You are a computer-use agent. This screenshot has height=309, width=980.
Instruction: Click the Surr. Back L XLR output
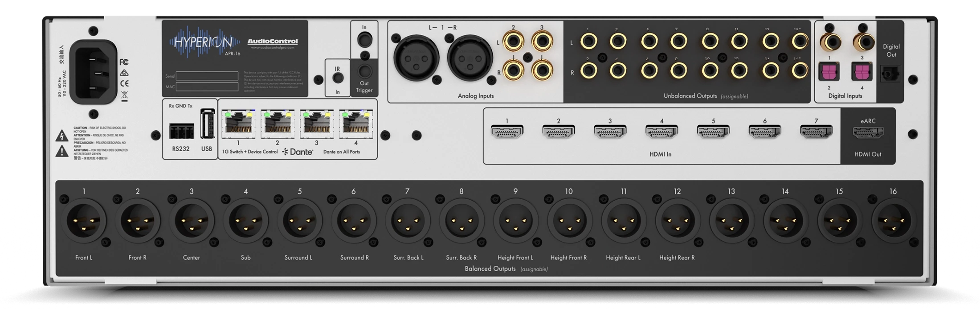[x=407, y=221]
